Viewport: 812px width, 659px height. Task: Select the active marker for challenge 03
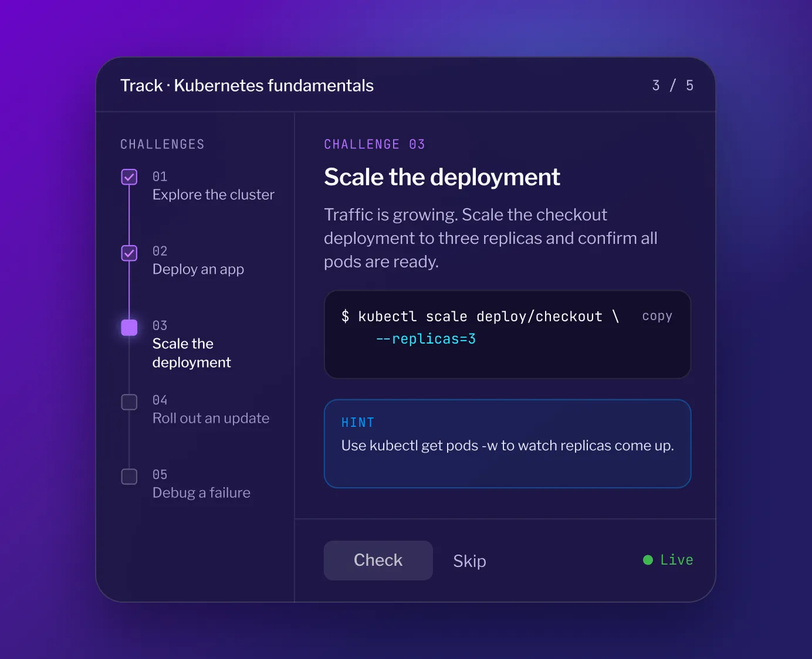(x=129, y=327)
